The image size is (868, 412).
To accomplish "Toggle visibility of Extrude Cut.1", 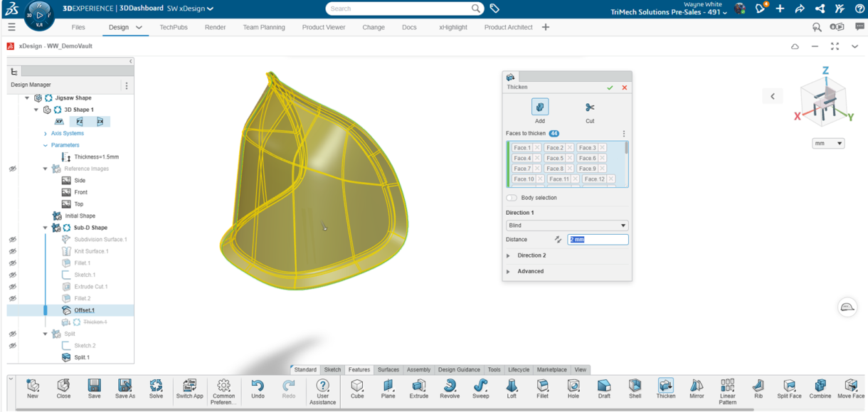I will coord(12,287).
